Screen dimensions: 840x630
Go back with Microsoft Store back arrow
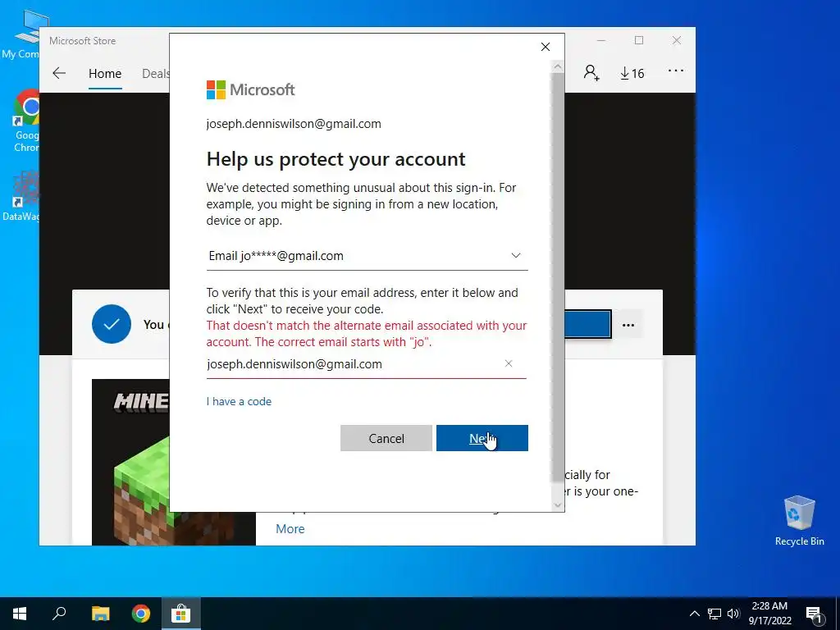[59, 73]
